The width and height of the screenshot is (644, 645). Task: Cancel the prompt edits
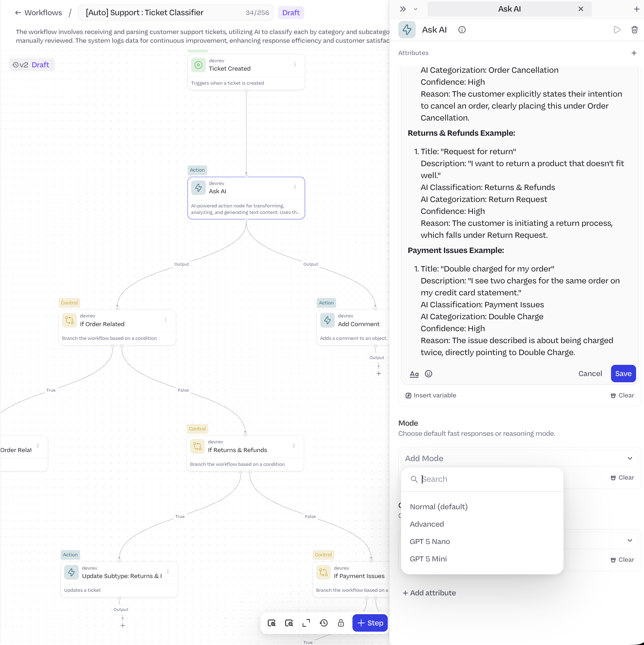(x=590, y=374)
